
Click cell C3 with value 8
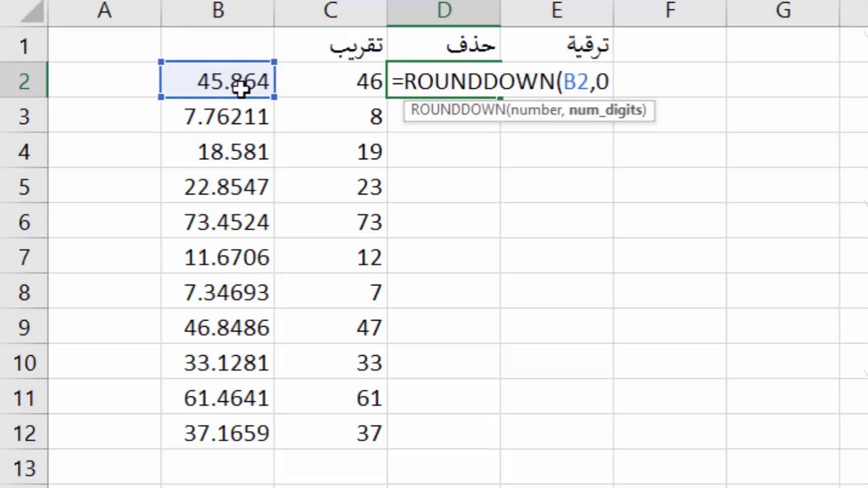pyautogui.click(x=330, y=116)
